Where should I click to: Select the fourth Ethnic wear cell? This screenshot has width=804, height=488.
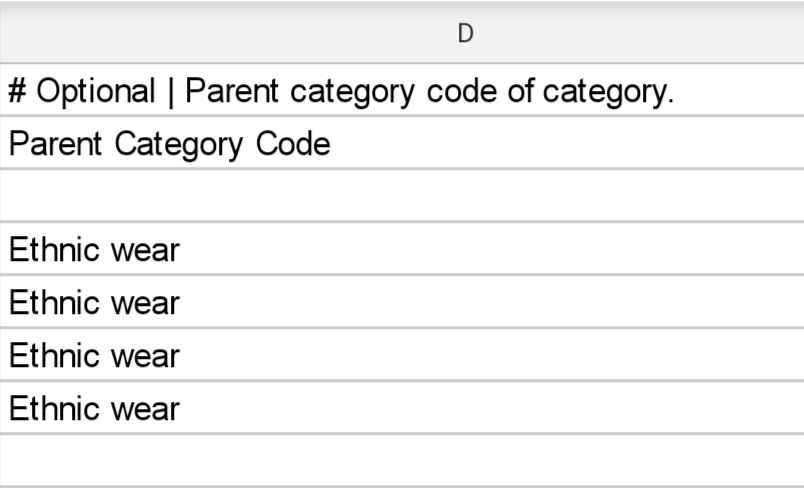pyautogui.click(x=402, y=408)
